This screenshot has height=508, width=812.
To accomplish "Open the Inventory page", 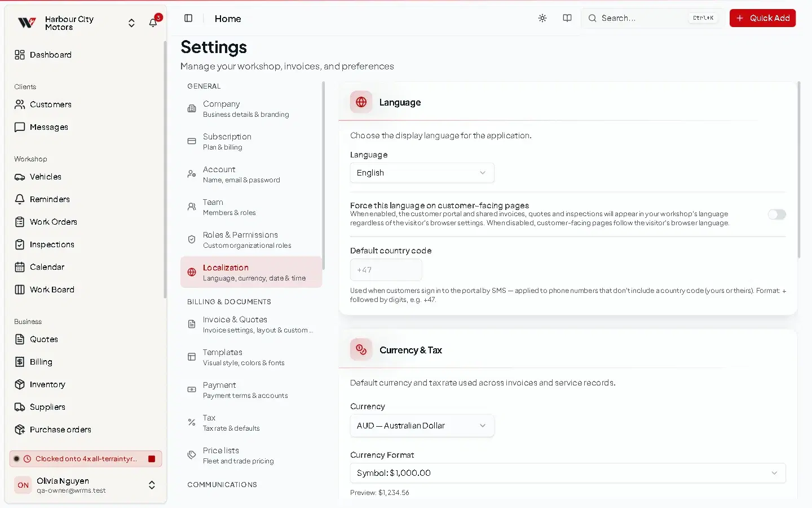I will (86, 384).
